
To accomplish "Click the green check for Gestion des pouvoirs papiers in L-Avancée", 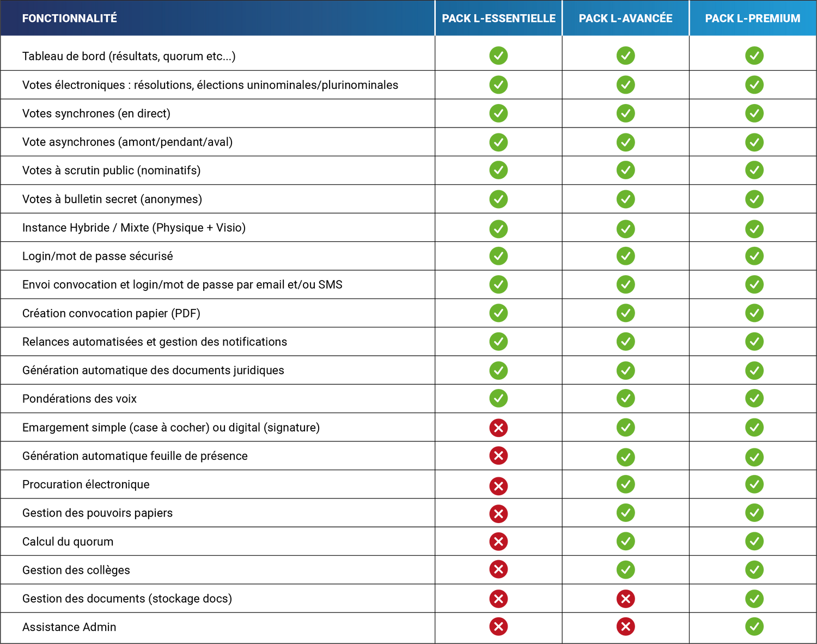I will (x=625, y=513).
